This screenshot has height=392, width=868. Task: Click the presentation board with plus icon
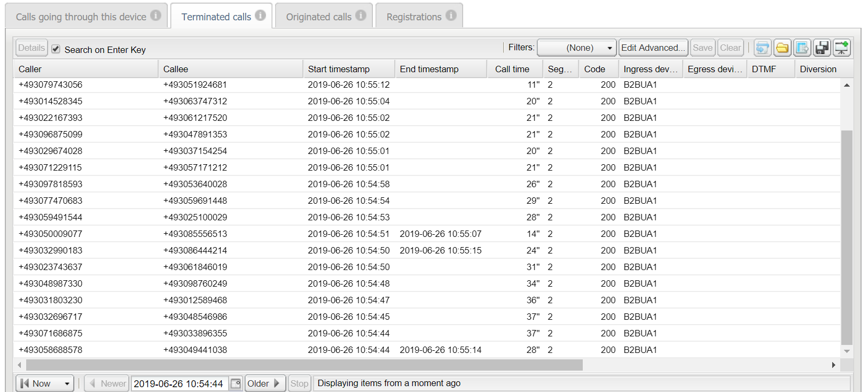click(x=842, y=48)
